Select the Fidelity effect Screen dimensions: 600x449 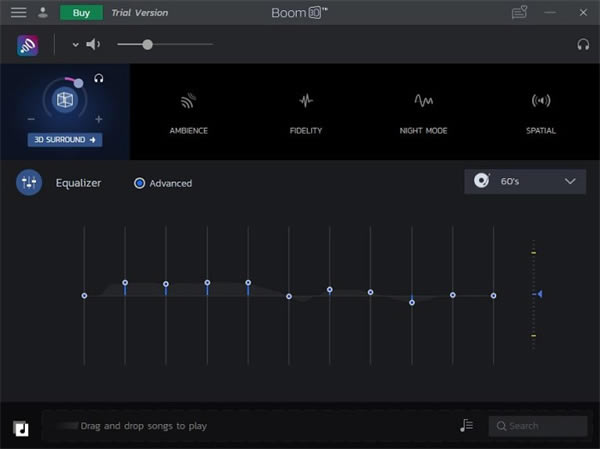pos(306,112)
